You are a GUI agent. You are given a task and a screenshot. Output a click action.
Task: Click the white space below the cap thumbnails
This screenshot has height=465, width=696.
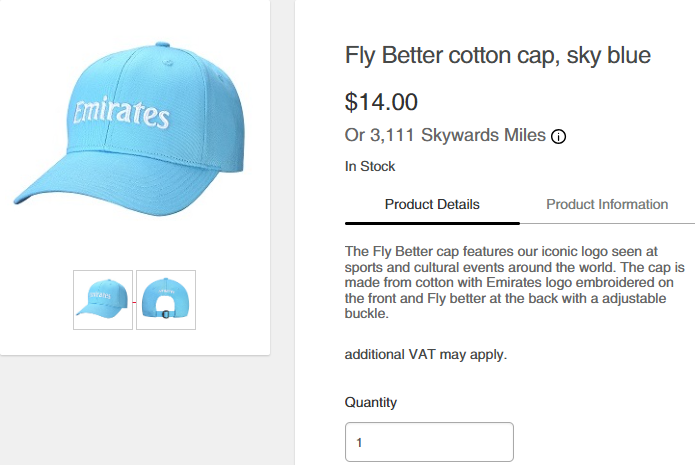135,342
